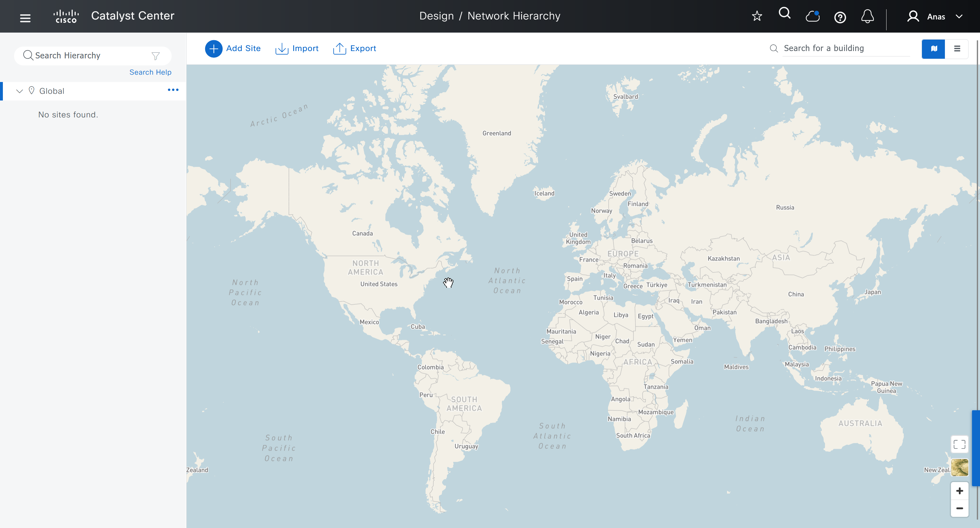Open the help question mark icon
980x528 pixels.
tap(840, 18)
